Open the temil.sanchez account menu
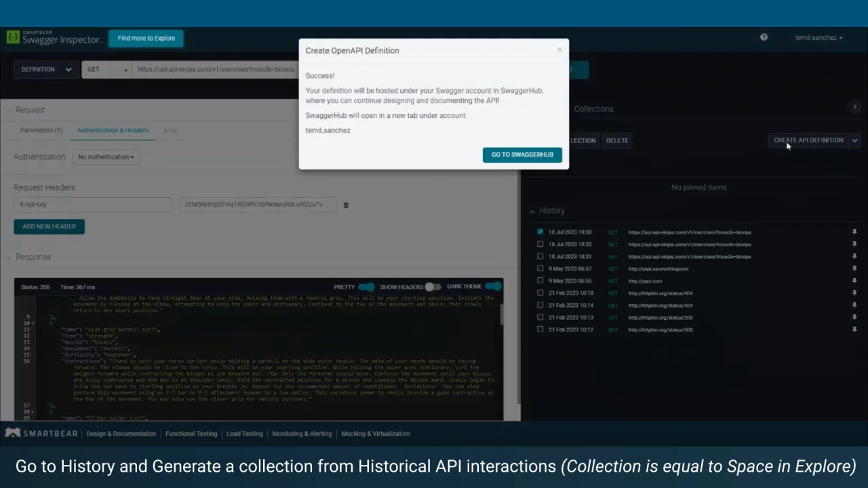Viewport: 868px width, 488px height. 818,38
